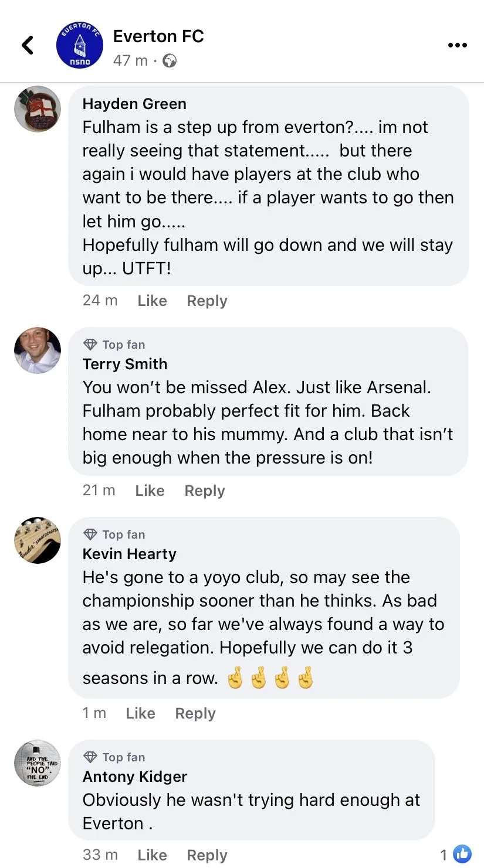Open Terry Smith's profile picture
Image resolution: width=484 pixels, height=868 pixels.
click(x=38, y=350)
